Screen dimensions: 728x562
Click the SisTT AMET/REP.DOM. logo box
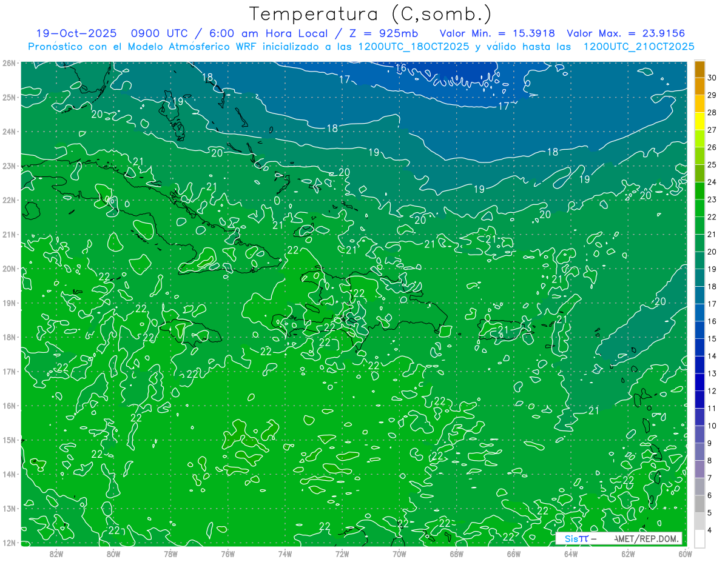pyautogui.click(x=618, y=538)
